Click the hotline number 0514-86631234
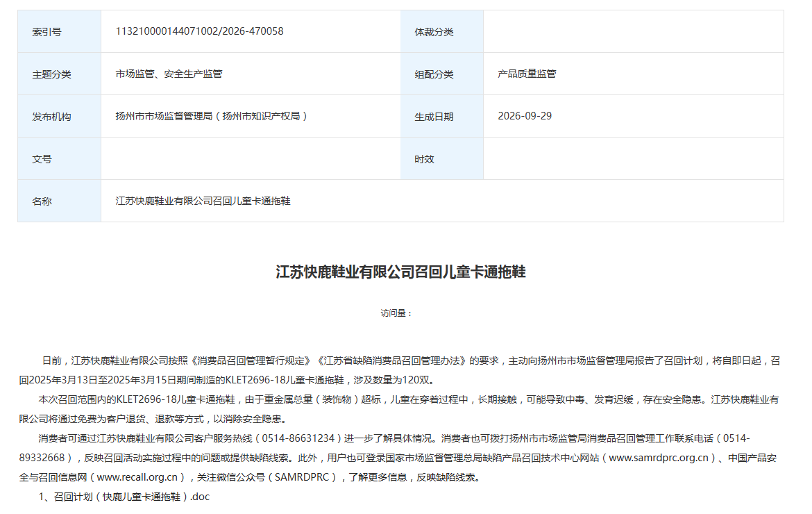The height and width of the screenshot is (514, 812). coord(298,438)
